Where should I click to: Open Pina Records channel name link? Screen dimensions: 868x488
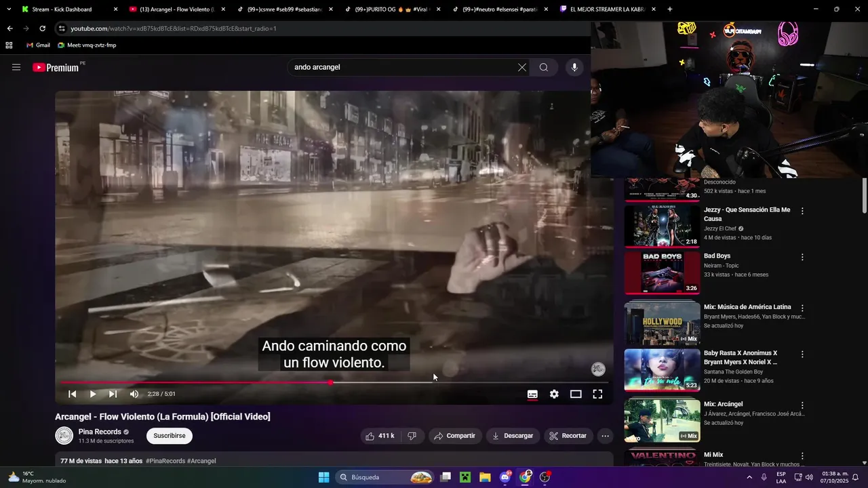pos(100,432)
